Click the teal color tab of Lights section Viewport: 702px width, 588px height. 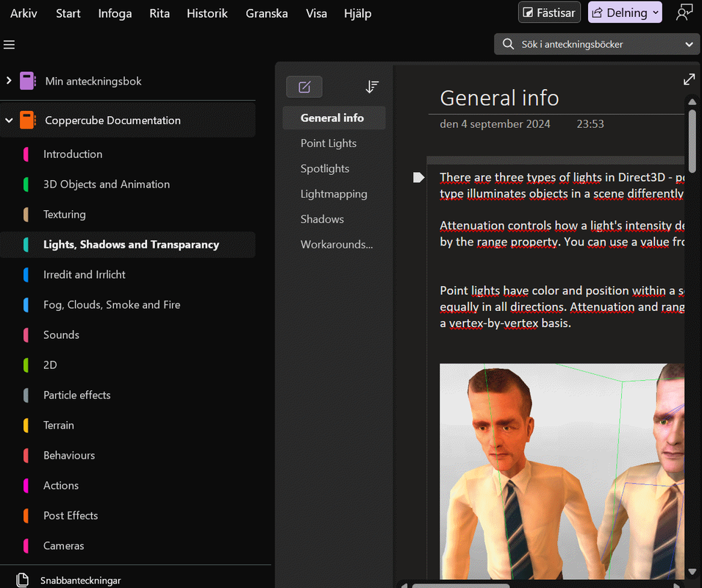[x=26, y=245]
